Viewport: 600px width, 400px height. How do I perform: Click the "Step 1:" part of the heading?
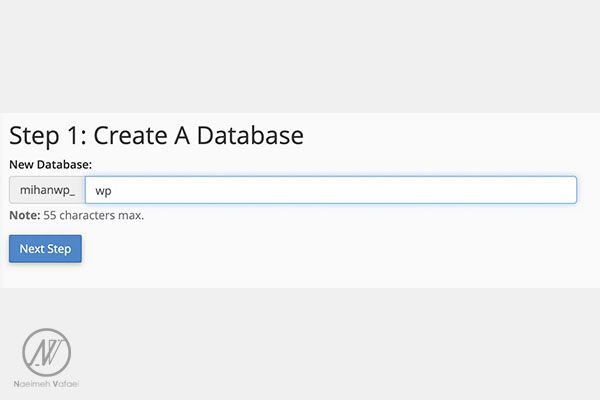(47, 136)
